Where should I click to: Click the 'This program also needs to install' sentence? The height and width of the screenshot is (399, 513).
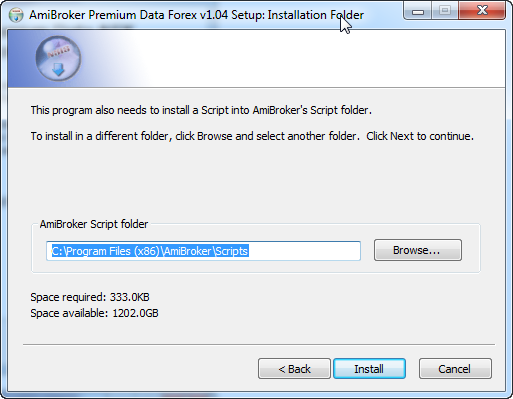[x=201, y=110]
